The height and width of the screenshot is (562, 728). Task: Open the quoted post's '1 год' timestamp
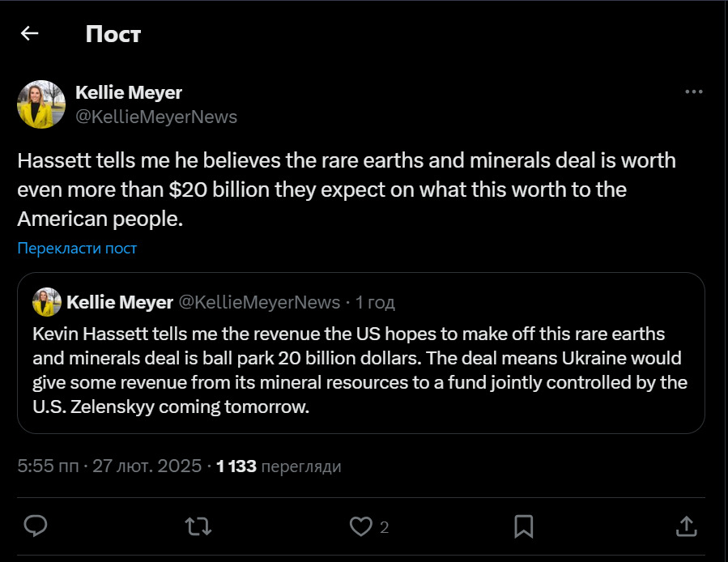click(375, 302)
